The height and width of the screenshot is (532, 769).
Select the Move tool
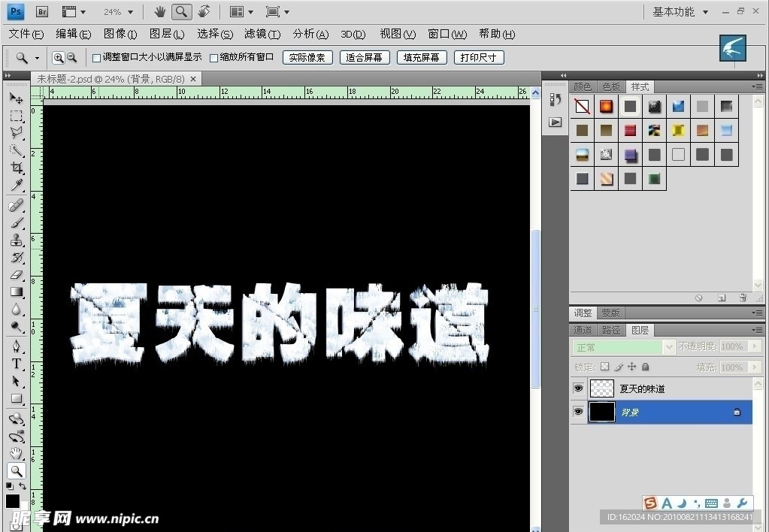point(16,98)
